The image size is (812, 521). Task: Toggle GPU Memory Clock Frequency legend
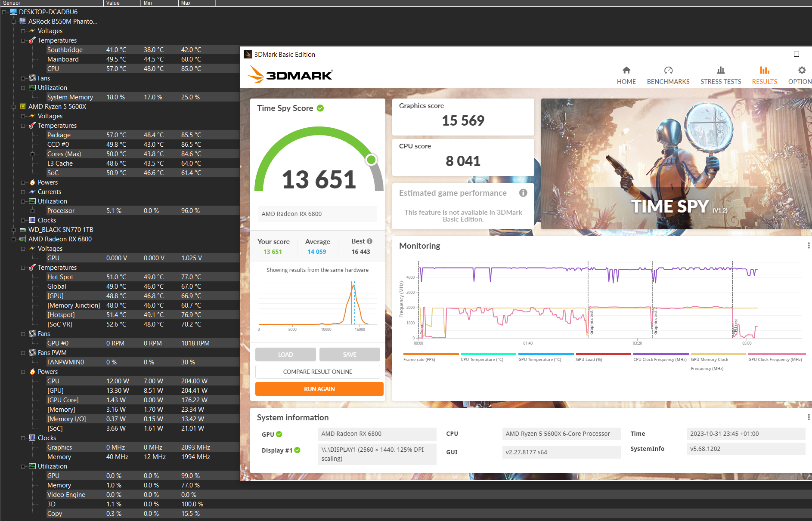click(718, 362)
